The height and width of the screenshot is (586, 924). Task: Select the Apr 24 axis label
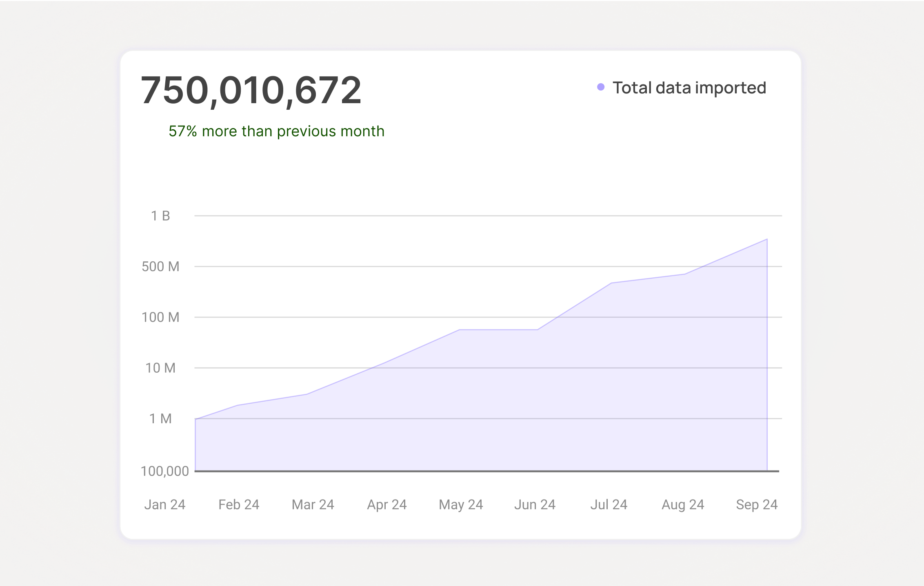click(386, 504)
